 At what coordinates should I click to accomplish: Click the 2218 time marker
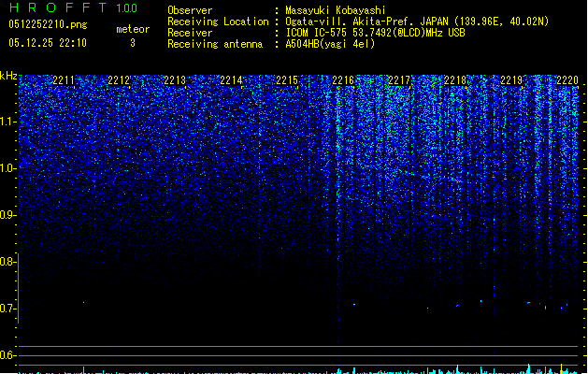(455, 80)
